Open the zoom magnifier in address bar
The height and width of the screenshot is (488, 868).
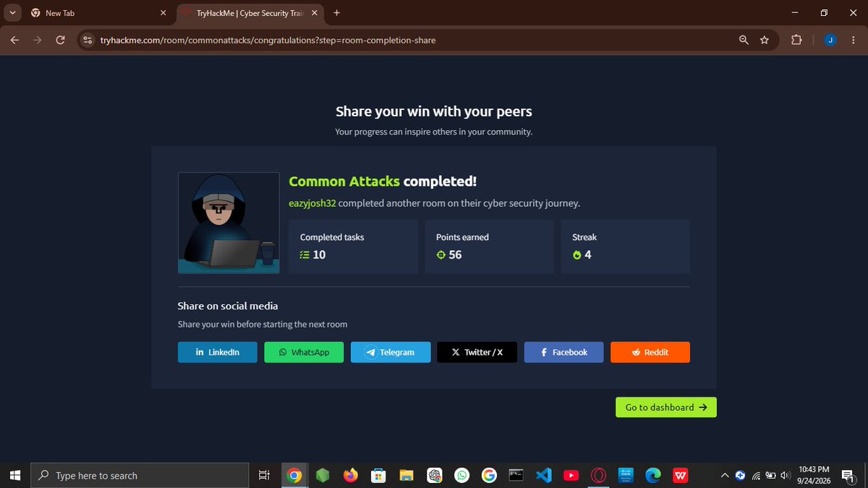click(744, 40)
